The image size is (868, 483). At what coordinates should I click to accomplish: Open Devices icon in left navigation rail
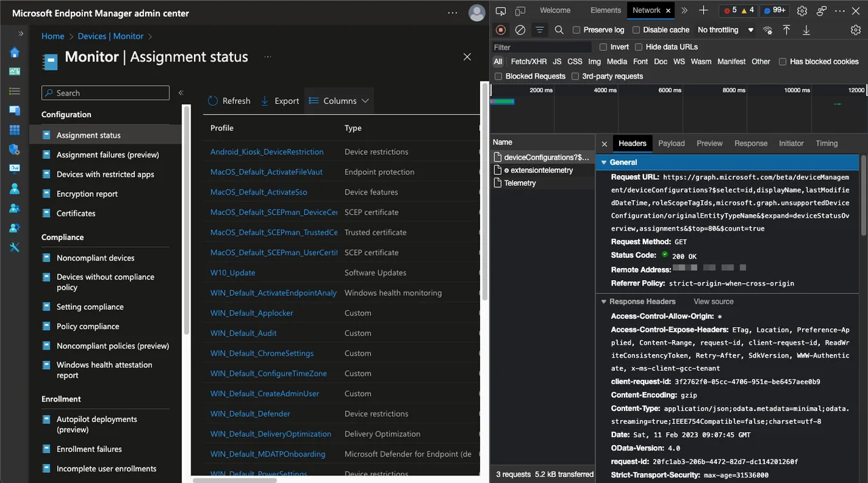14,111
